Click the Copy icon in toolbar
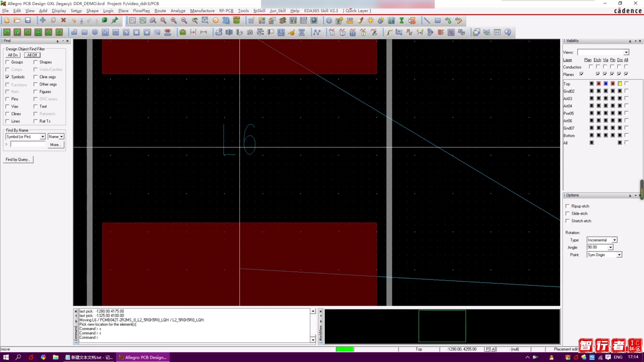 point(53,20)
